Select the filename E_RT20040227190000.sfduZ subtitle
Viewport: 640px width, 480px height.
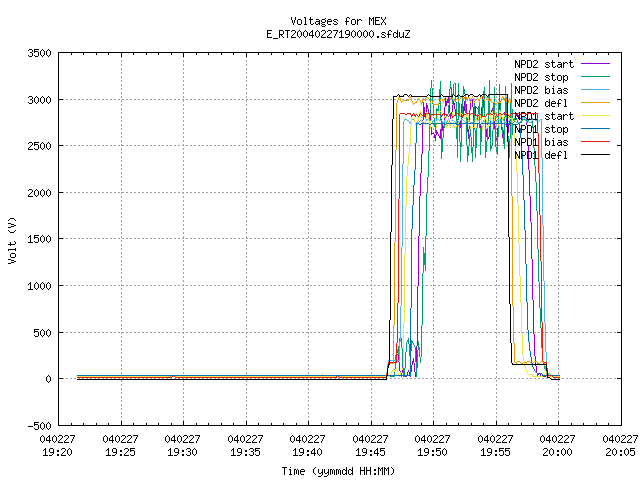click(338, 34)
